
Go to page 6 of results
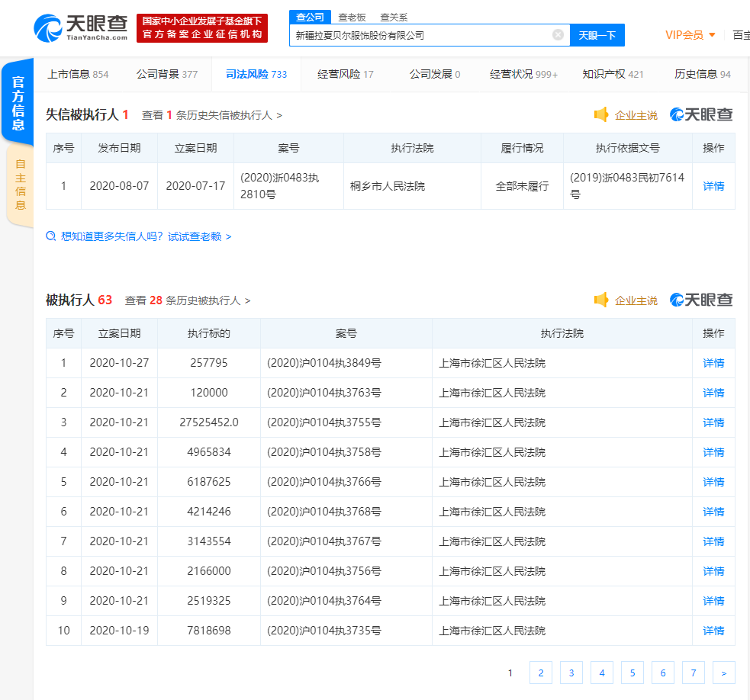point(663,673)
